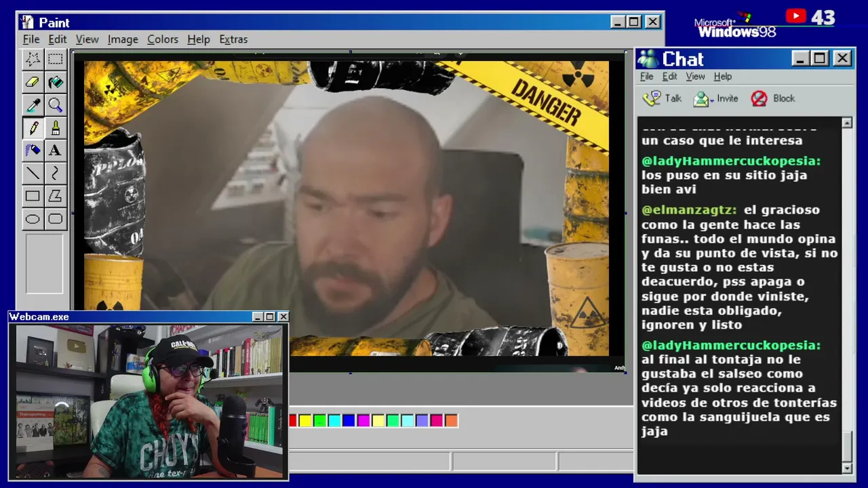Viewport: 868px width, 488px height.
Task: Choose the Fill With Color bucket tool
Action: 56,82
